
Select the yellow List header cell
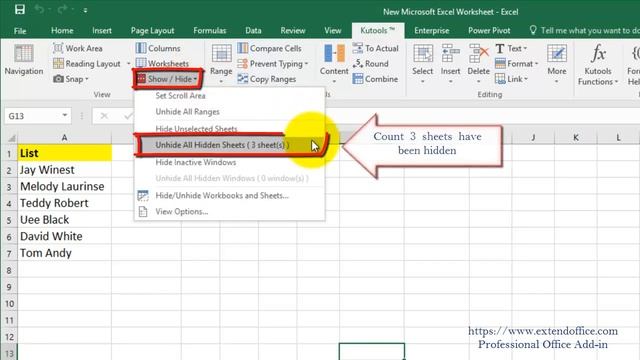(x=64, y=153)
